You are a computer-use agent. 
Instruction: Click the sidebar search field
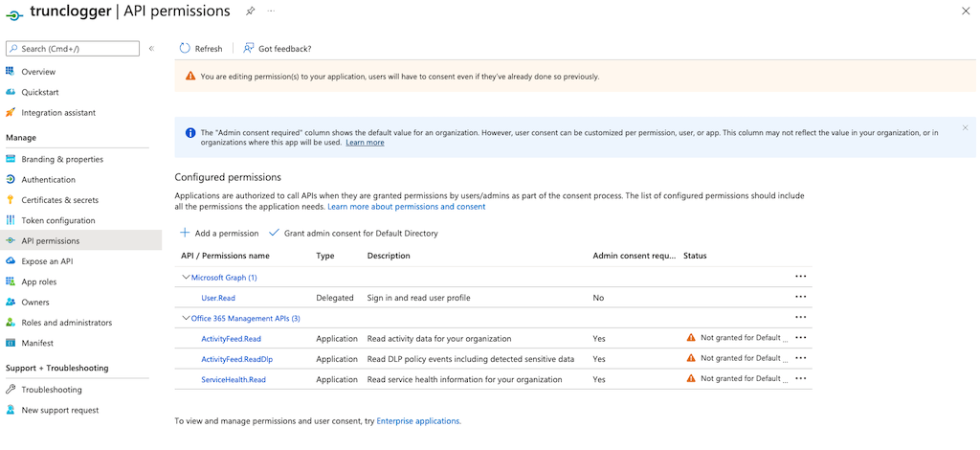pos(73,49)
